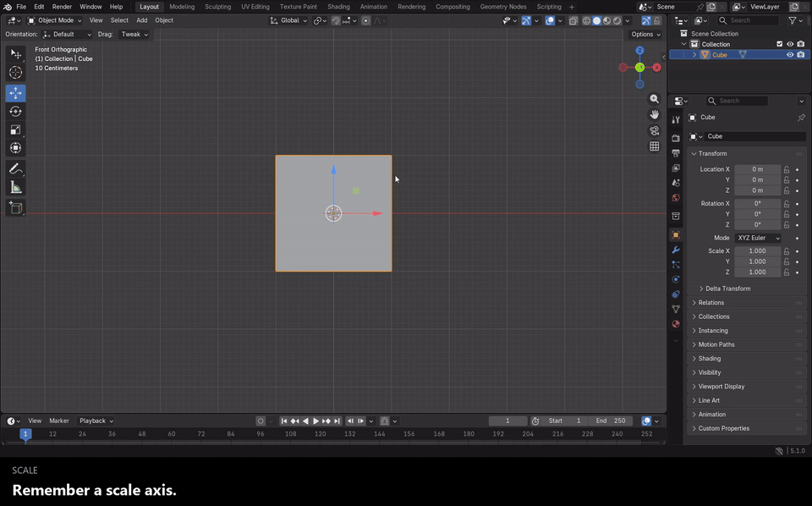Click the Scale X value field

(x=758, y=250)
